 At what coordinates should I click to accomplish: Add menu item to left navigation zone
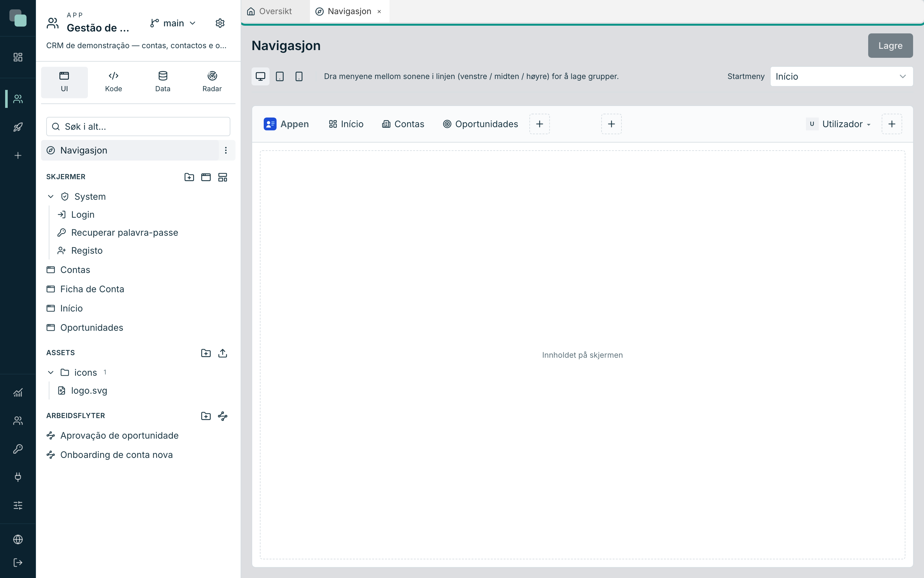[x=540, y=124]
